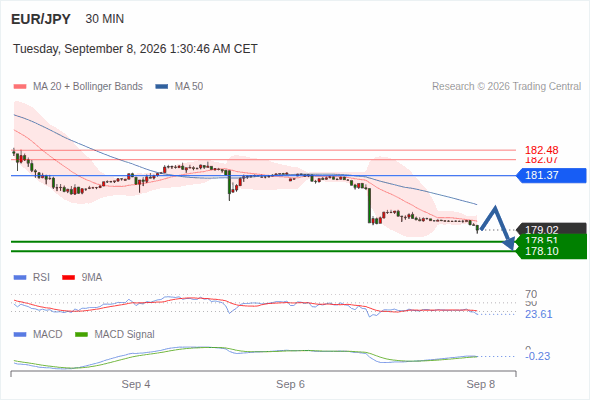This screenshot has width=590, height=400.
Task: Click the 23.61 RSI value
Action: [539, 314]
